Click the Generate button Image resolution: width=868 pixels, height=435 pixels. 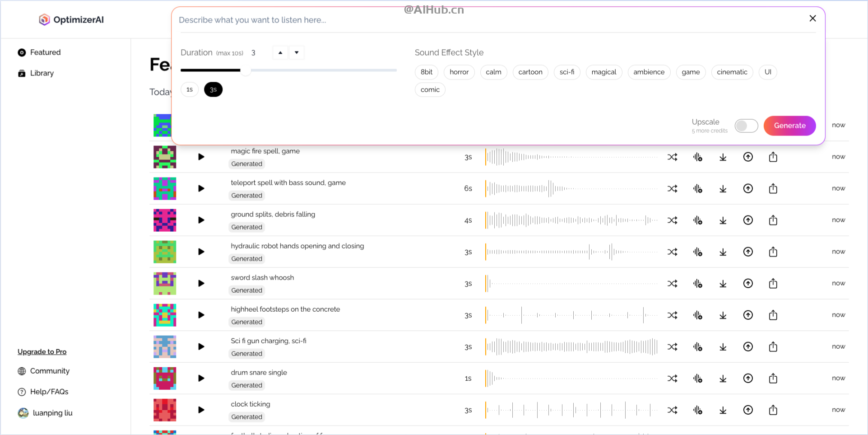[789, 126]
